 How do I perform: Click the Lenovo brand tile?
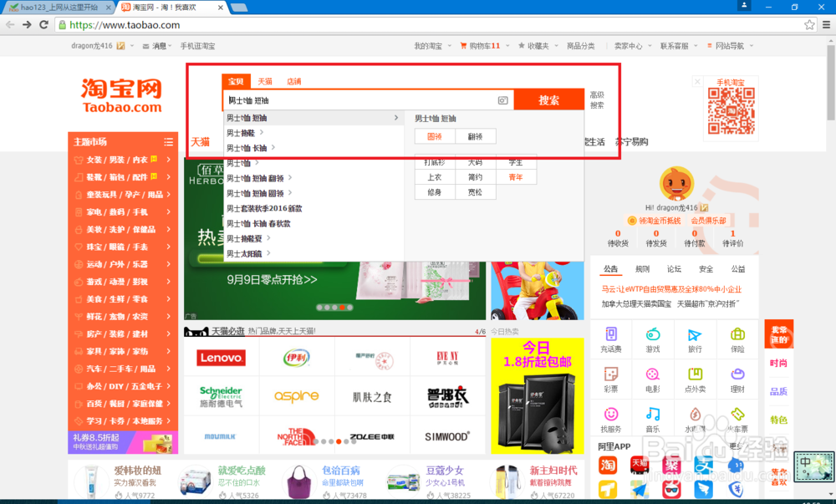222,358
